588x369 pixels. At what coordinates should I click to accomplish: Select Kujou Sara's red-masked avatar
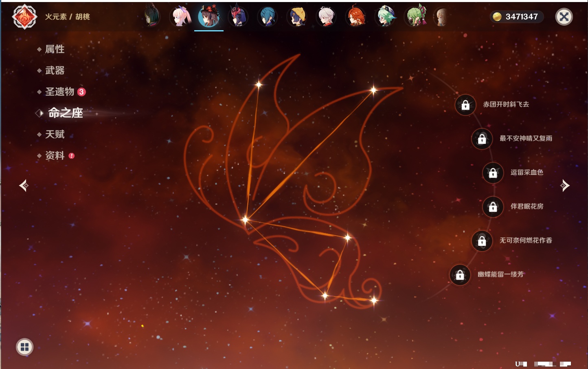pyautogui.click(x=238, y=17)
